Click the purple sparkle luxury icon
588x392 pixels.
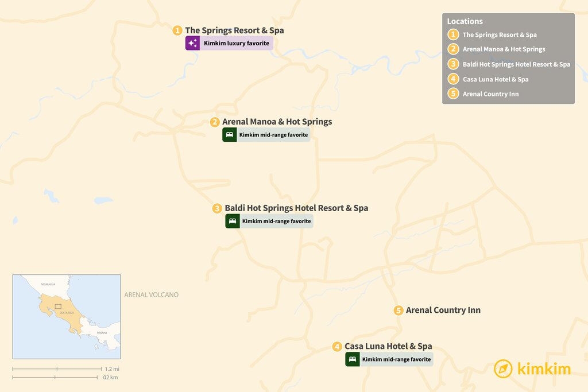tap(192, 43)
